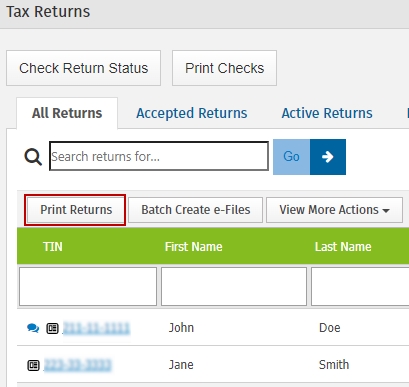Viewport: 409px width, 387px height.
Task: Click the Print Checks button
Action: coord(224,68)
